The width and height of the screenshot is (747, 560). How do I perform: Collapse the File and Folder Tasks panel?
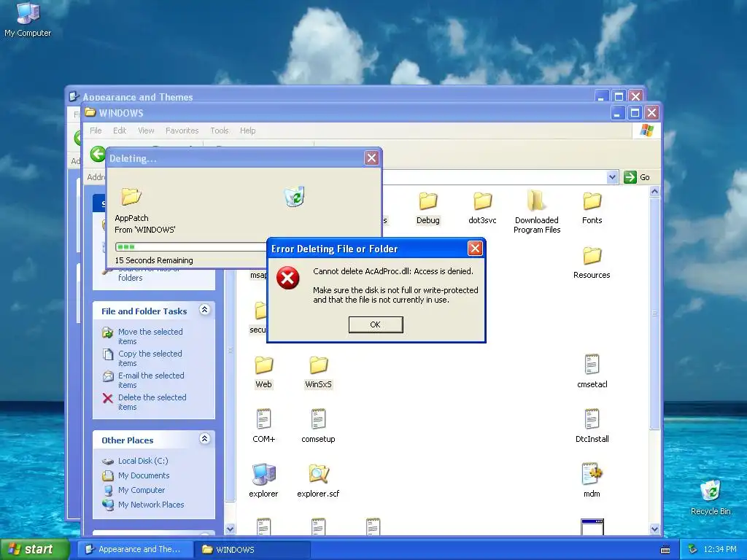pyautogui.click(x=204, y=310)
